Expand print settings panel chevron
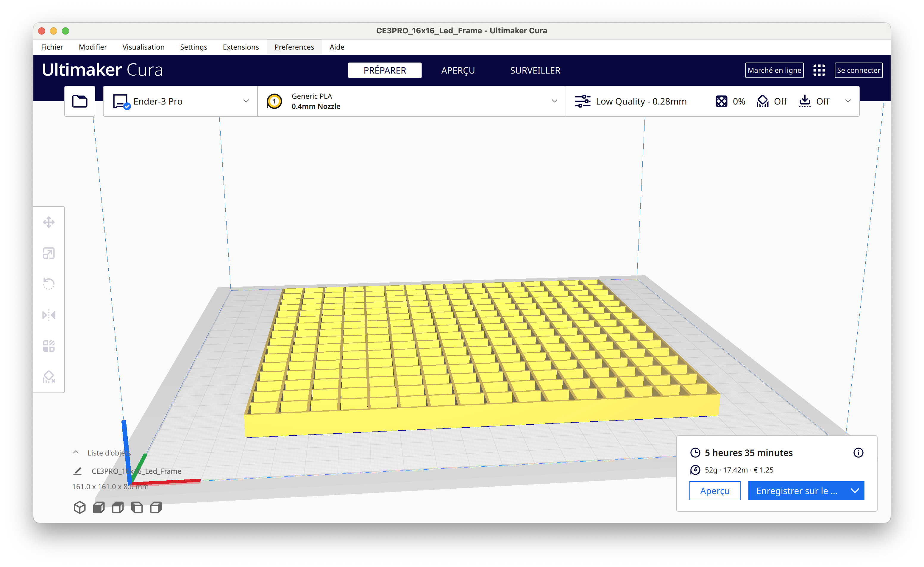This screenshot has height=567, width=924. (847, 101)
